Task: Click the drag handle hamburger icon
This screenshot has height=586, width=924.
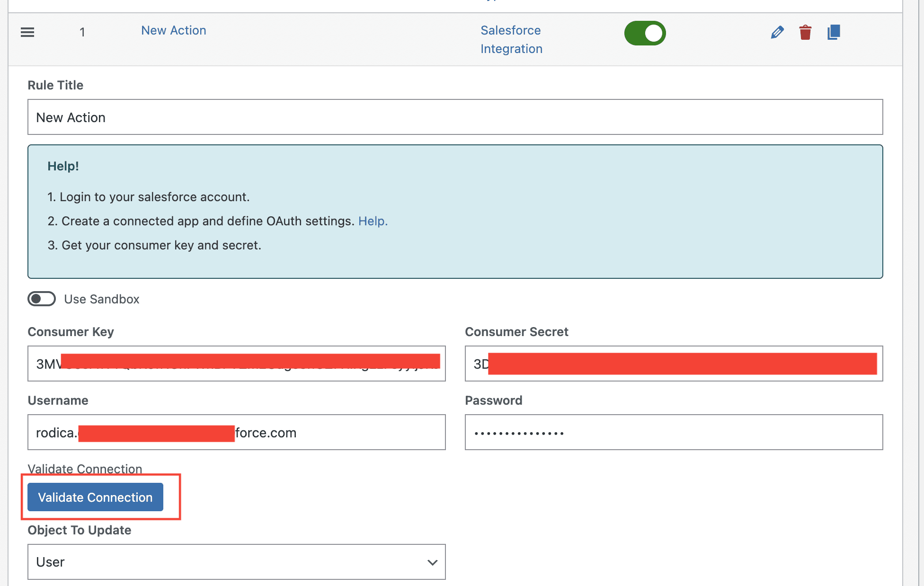Action: point(27,32)
